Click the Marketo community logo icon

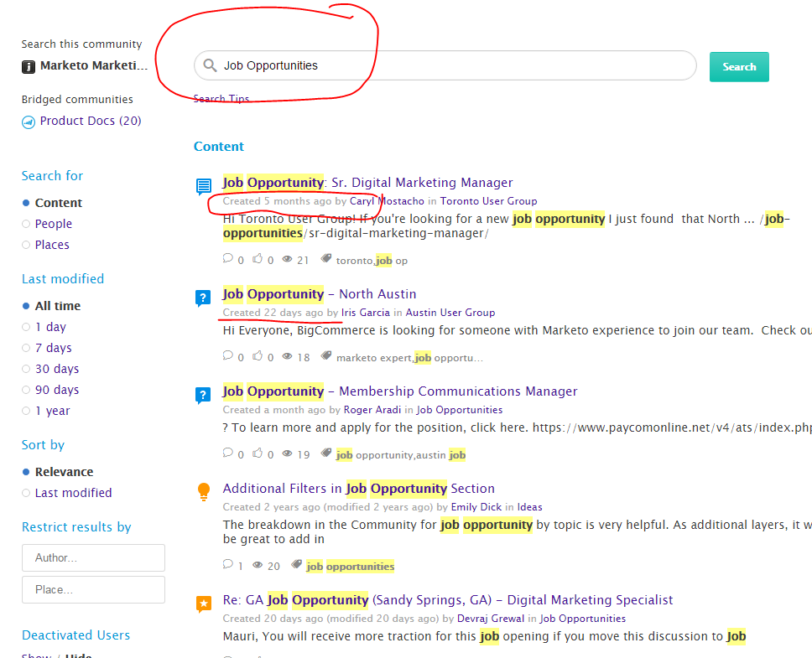pos(29,66)
